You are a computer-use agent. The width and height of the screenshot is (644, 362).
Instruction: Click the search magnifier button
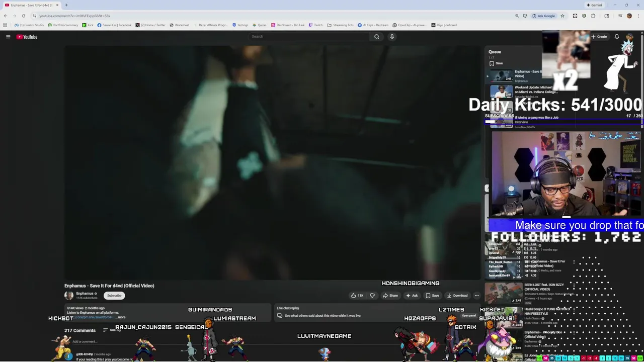click(376, 36)
